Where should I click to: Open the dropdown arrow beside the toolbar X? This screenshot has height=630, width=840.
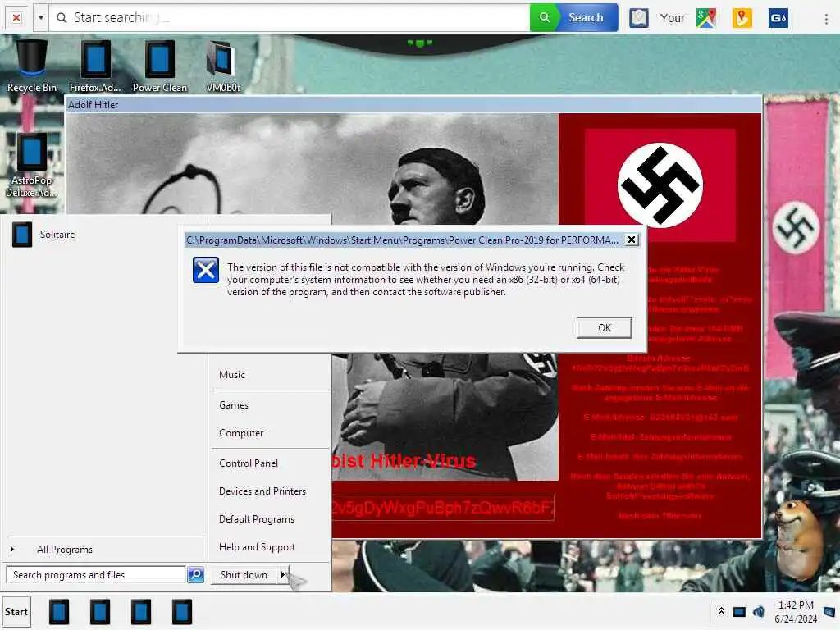(41, 18)
